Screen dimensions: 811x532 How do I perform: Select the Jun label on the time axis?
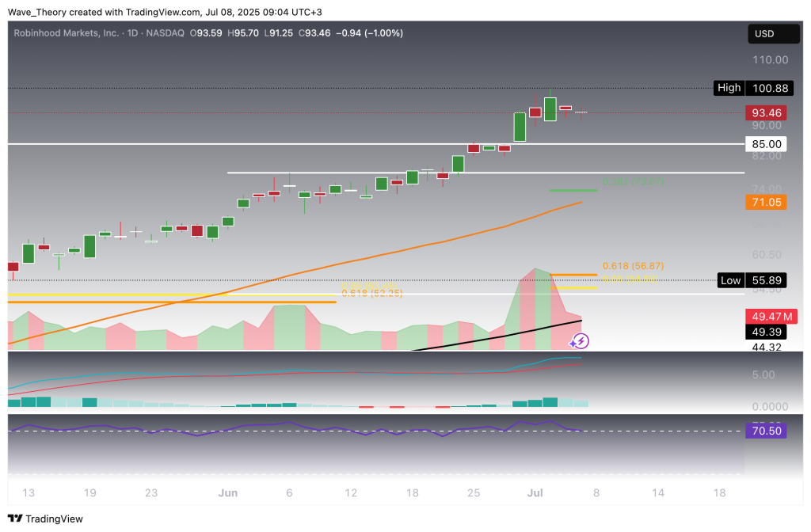tap(228, 492)
